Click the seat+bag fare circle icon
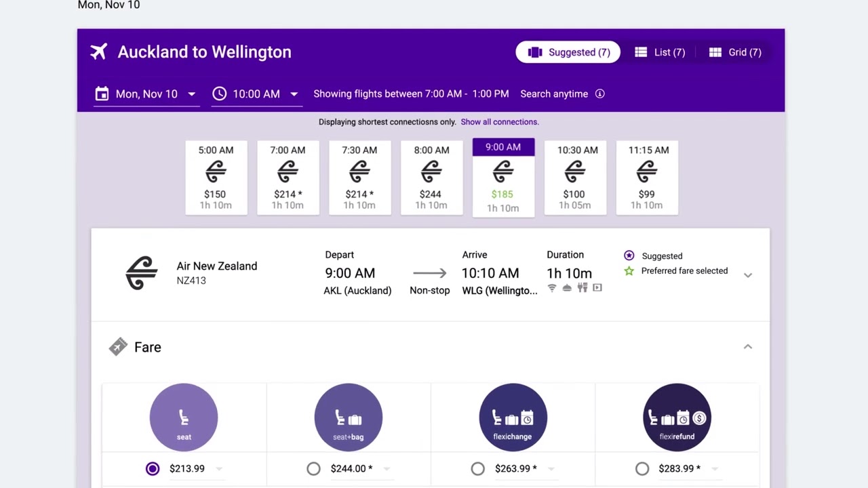Image resolution: width=868 pixels, height=488 pixels. coord(349,418)
